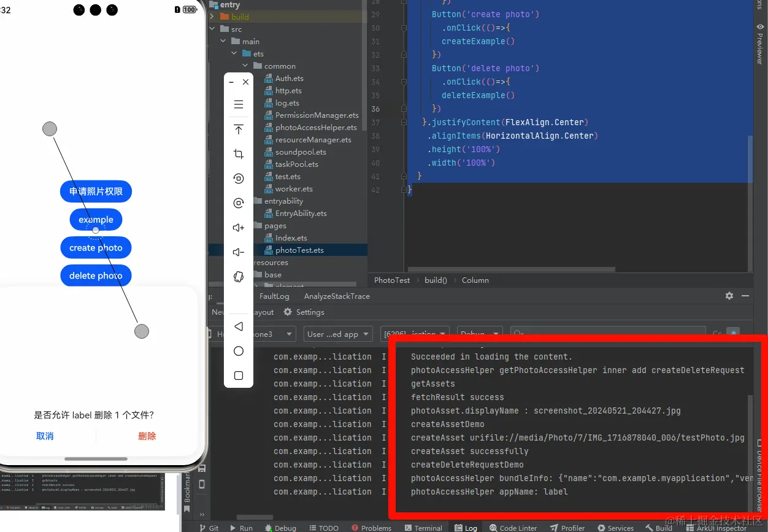The image size is (768, 532).
Task: Open the Terminal tool window
Action: coord(423,528)
